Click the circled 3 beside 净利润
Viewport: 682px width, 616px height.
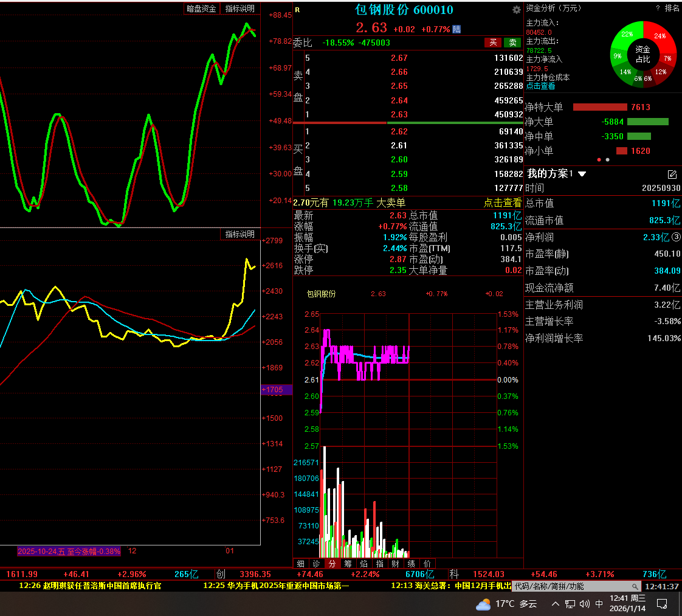point(676,237)
